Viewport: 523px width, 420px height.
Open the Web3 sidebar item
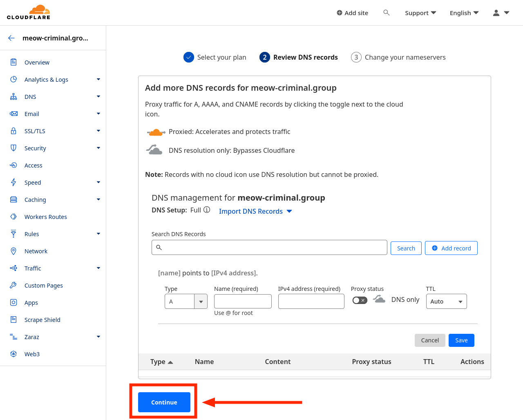click(32, 354)
